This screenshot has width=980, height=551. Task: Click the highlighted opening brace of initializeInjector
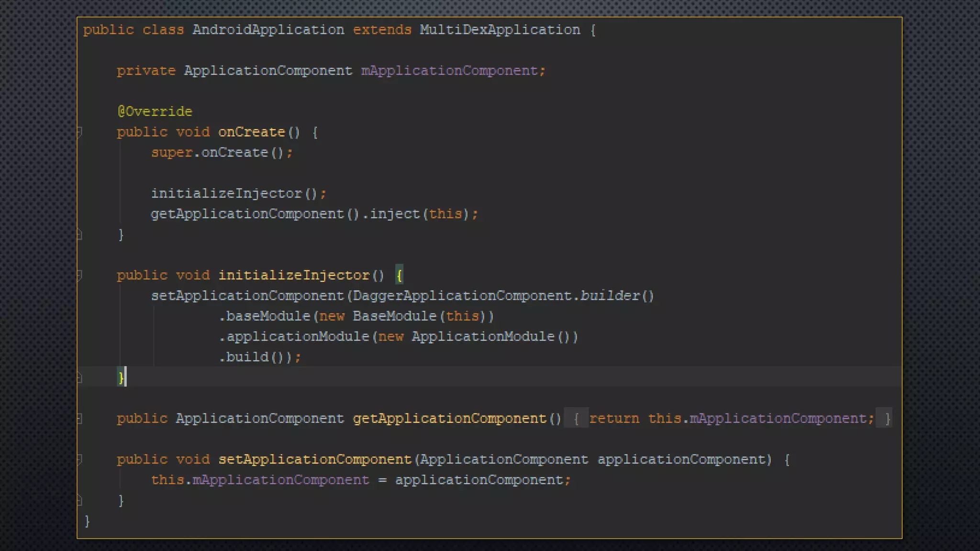(x=399, y=275)
